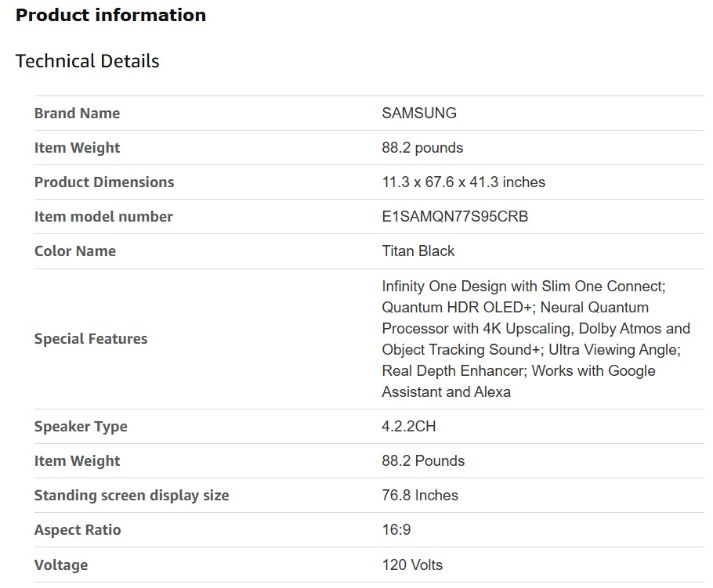Click the Color Name label
This screenshot has height=588, width=713.
pyautogui.click(x=74, y=251)
